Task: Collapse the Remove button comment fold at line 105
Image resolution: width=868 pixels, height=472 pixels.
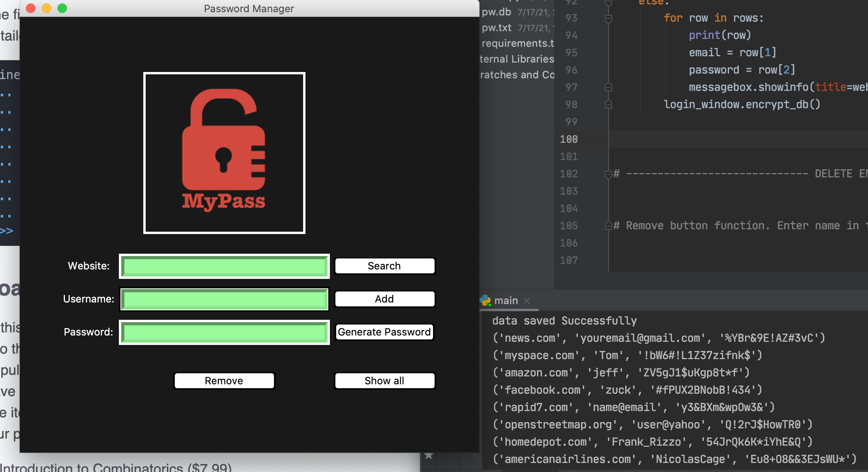Action: coord(608,225)
